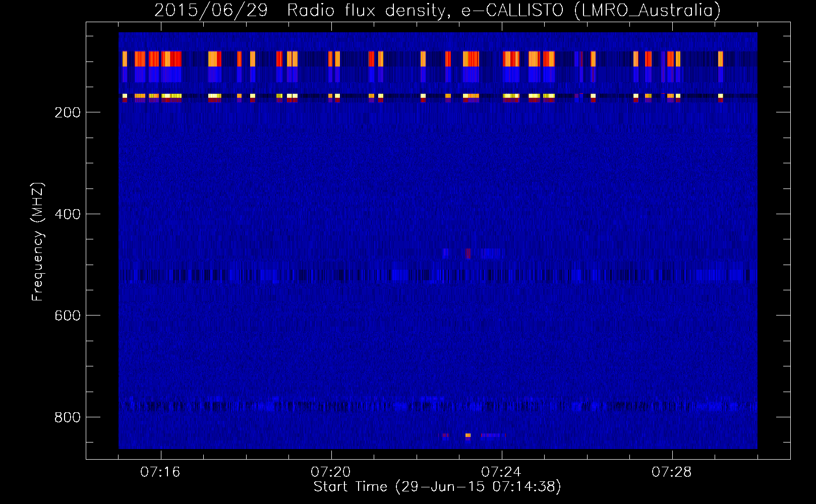Click the date '2015/06/29' in the title
Image resolution: width=816 pixels, height=504 pixels.
coord(211,11)
